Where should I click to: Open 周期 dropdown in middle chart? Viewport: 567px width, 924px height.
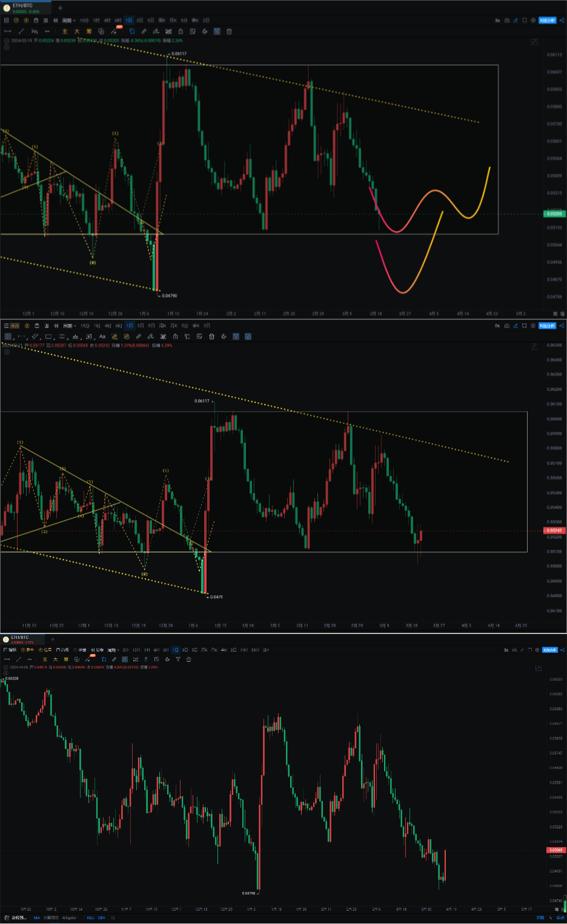point(69,326)
